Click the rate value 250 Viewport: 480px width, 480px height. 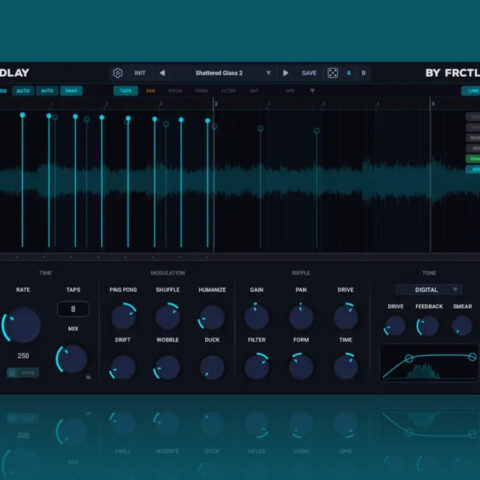pos(23,356)
